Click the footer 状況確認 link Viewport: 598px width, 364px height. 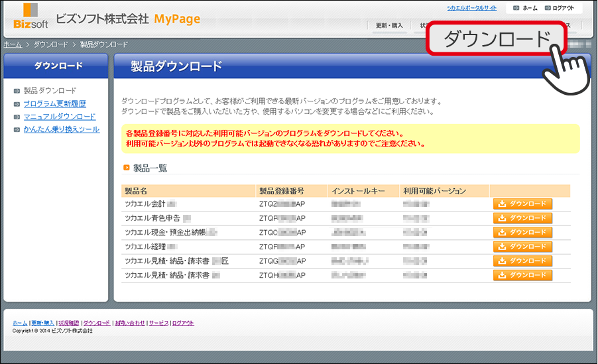69,323
